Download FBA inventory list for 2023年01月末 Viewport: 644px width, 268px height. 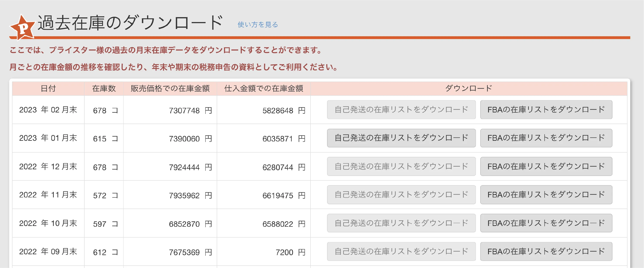546,138
